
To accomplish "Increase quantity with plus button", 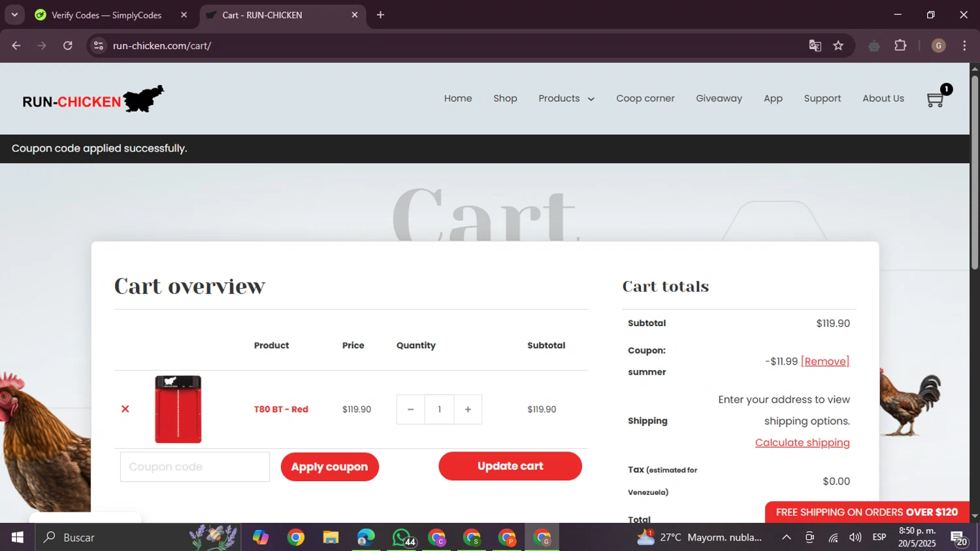I will (x=468, y=409).
